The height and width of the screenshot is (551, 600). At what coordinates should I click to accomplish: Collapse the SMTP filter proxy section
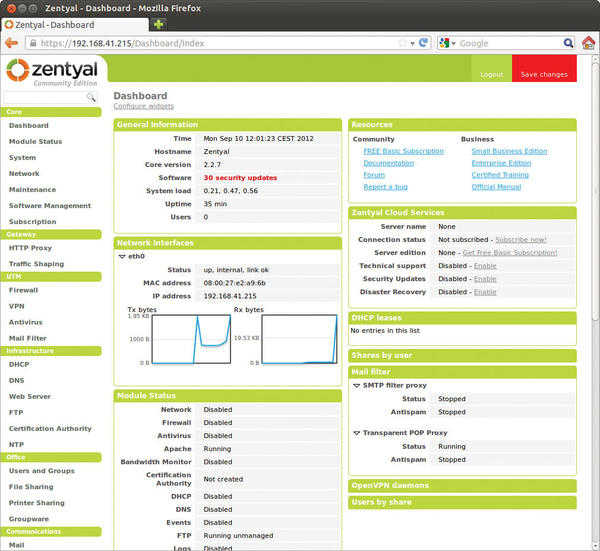[356, 385]
